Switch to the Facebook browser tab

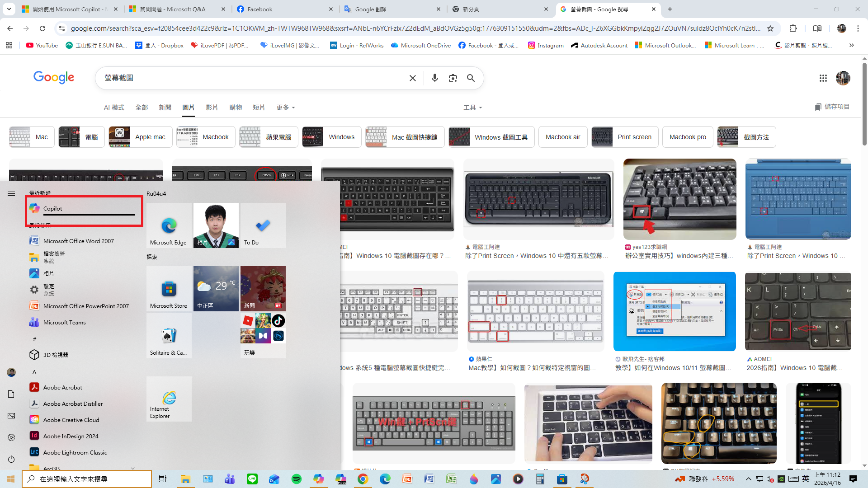pos(285,9)
